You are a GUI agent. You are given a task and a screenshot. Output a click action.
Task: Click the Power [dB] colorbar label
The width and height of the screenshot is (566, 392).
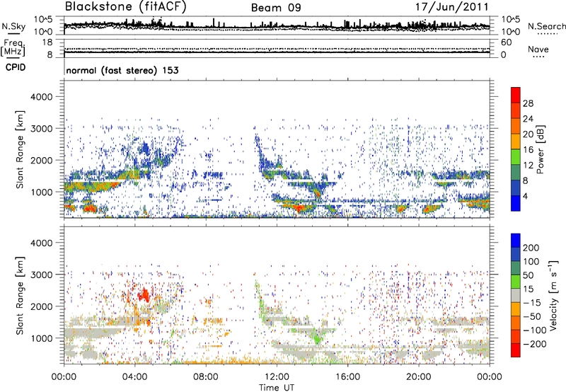[x=540, y=149]
